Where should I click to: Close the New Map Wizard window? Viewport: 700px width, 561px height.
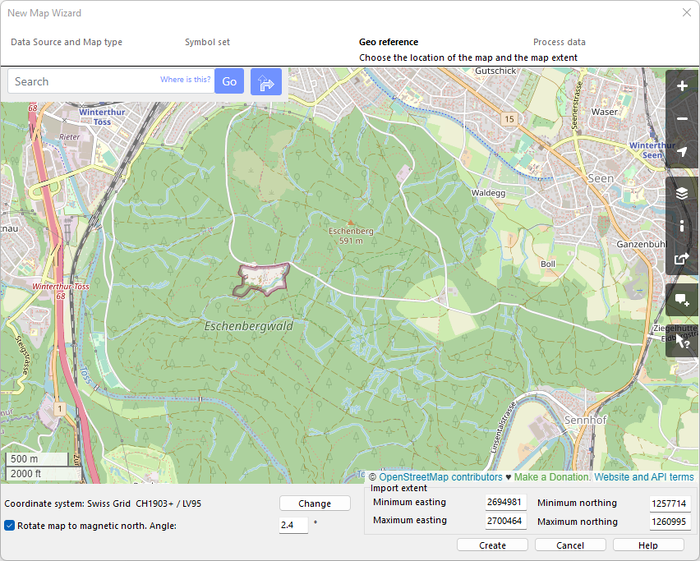687,12
